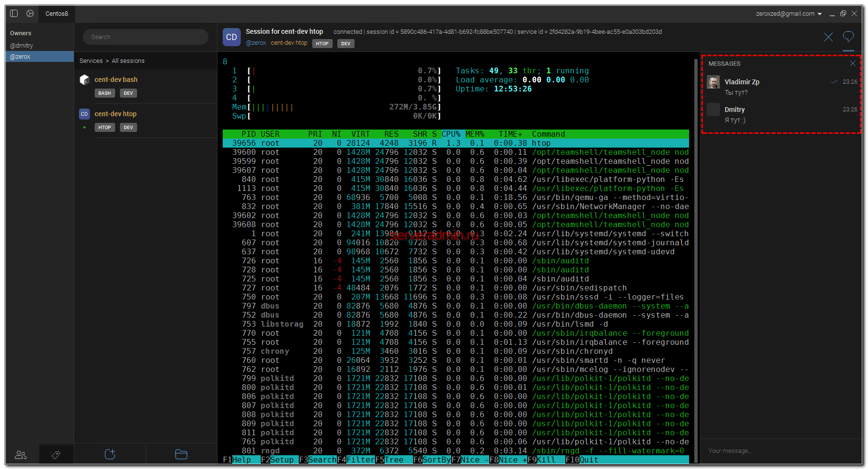Open the owners view via people icon
Screen dimensions: 868x470
pyautogui.click(x=21, y=455)
